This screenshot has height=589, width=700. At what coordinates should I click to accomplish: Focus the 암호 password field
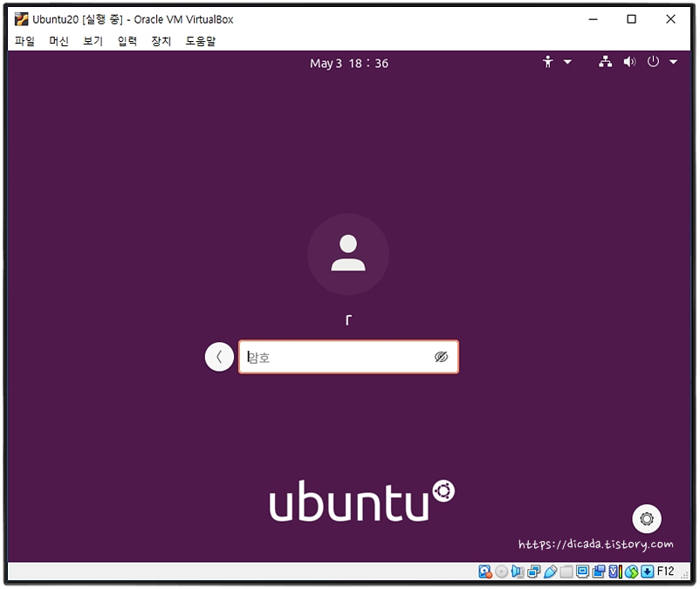tap(348, 357)
